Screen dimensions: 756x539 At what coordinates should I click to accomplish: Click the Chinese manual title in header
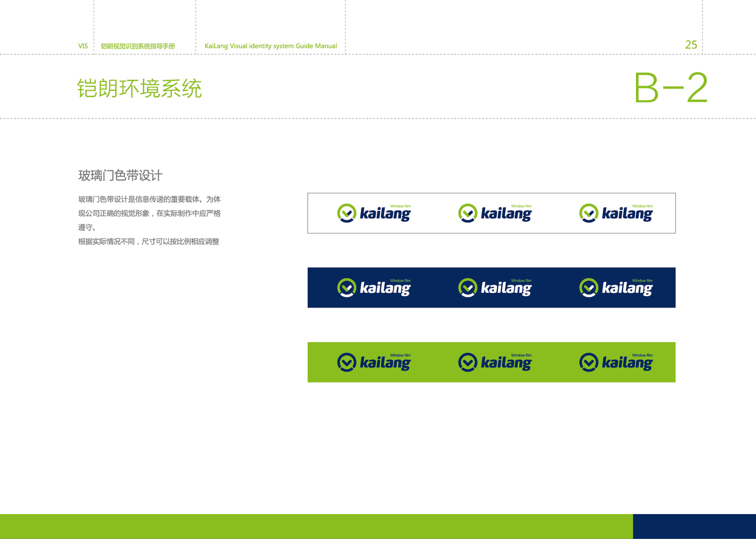138,46
